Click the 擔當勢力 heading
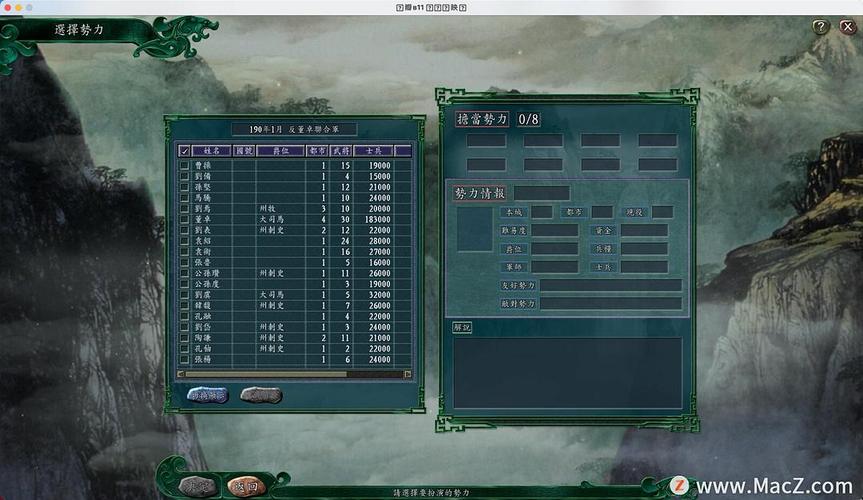This screenshot has width=863, height=500. 482,119
